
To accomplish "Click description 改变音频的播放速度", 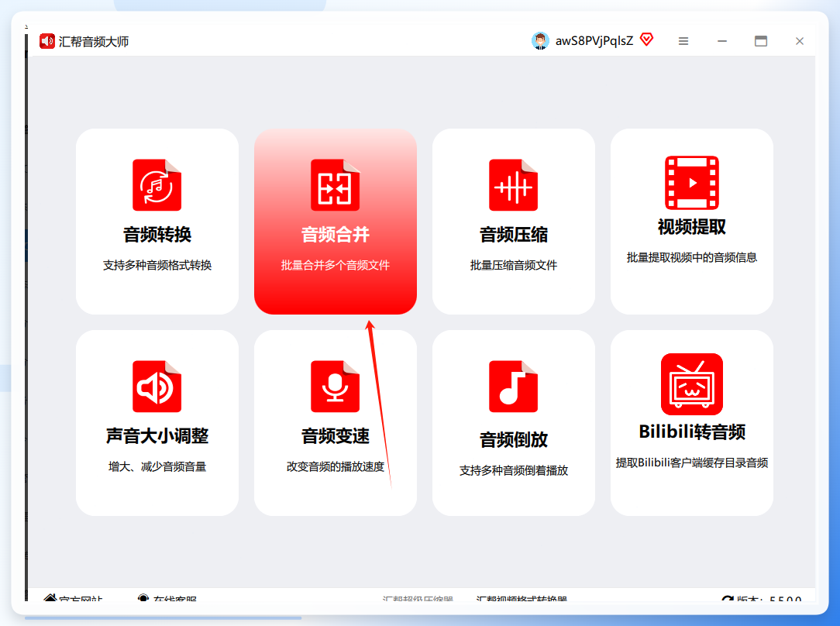I will coord(336,466).
